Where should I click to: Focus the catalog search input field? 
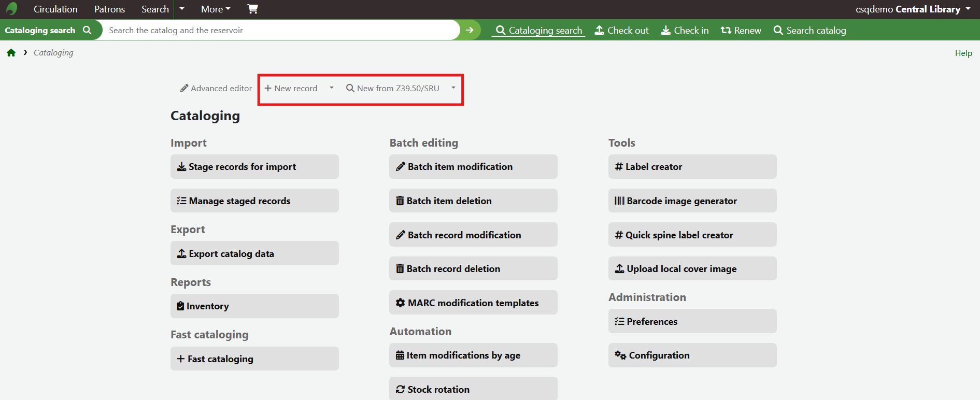280,30
